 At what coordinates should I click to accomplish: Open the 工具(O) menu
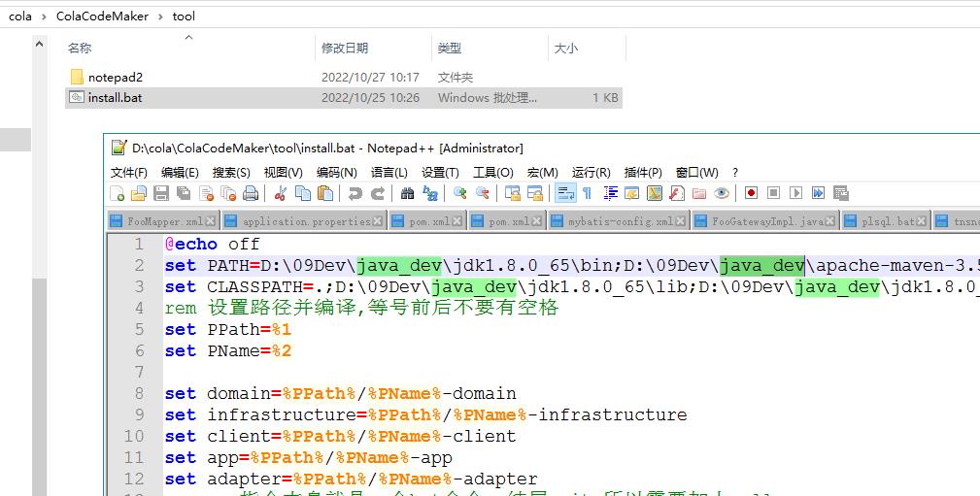(x=493, y=173)
